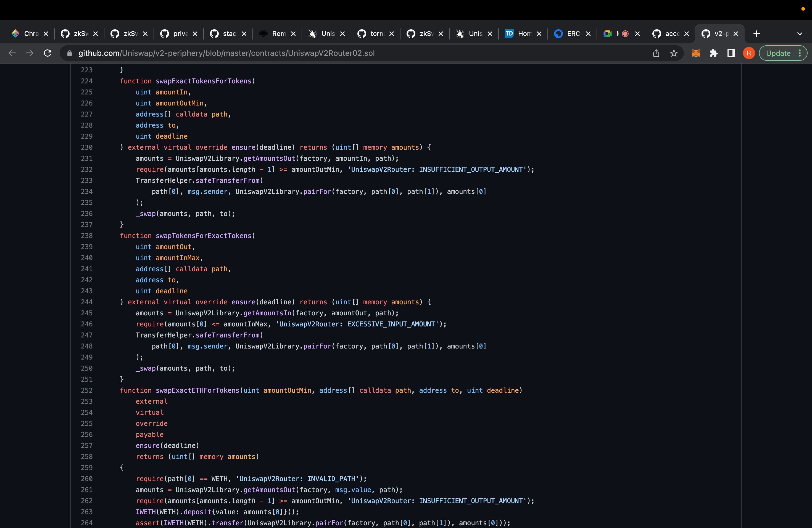Click _swap call on line 250
812x528 pixels.
tap(146, 368)
